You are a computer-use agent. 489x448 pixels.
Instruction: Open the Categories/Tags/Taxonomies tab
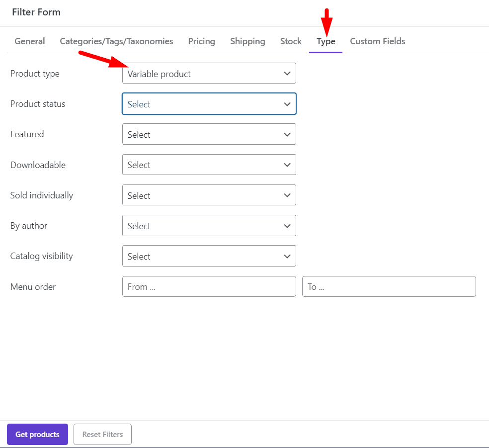pos(116,41)
